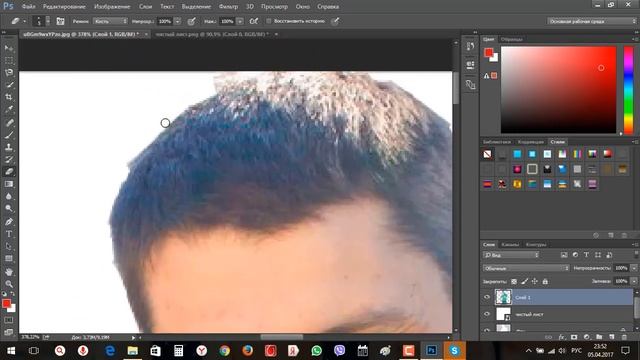Screen dimensions: 640x360
Task: Open the Слои menu in menu bar
Action: (x=145, y=7)
